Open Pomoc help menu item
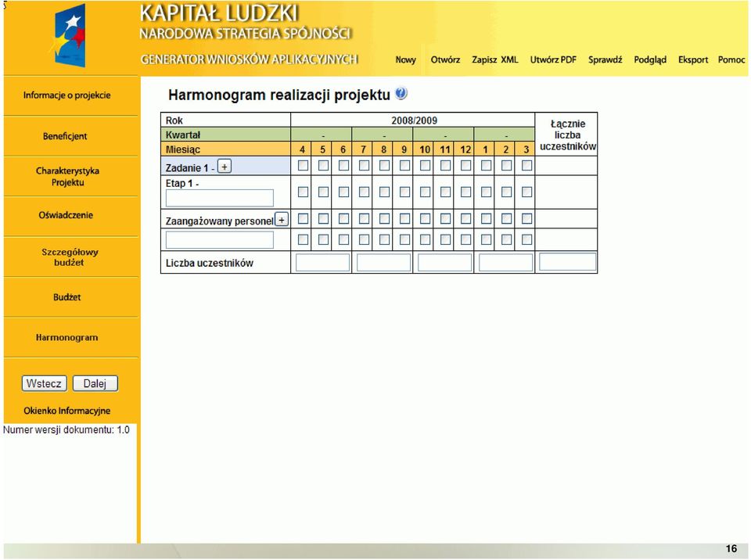The height and width of the screenshot is (560, 751). coord(731,60)
